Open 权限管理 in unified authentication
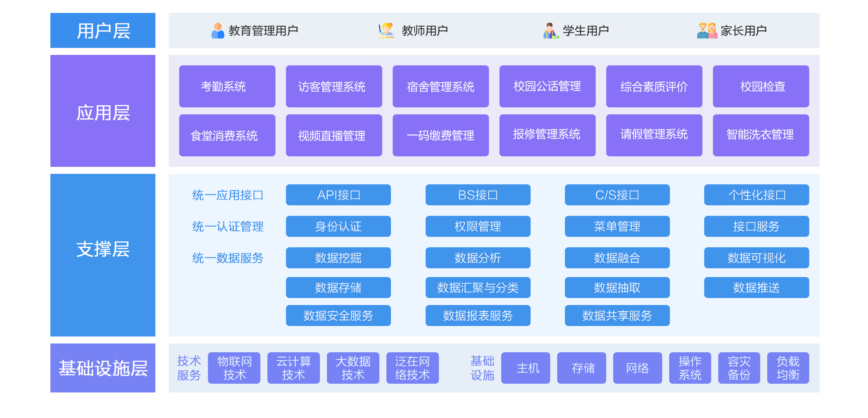868x418 pixels. tap(478, 226)
